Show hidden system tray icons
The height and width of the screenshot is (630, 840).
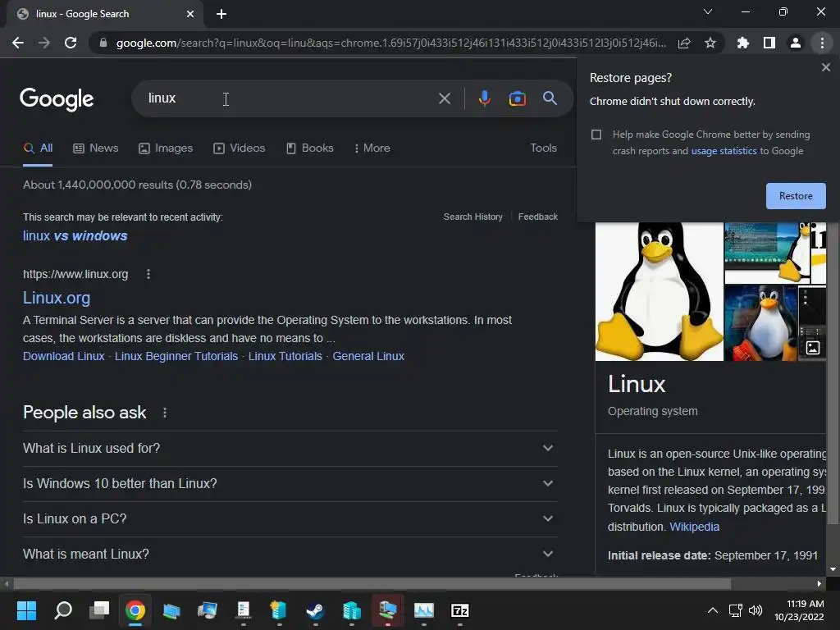pyautogui.click(x=713, y=610)
